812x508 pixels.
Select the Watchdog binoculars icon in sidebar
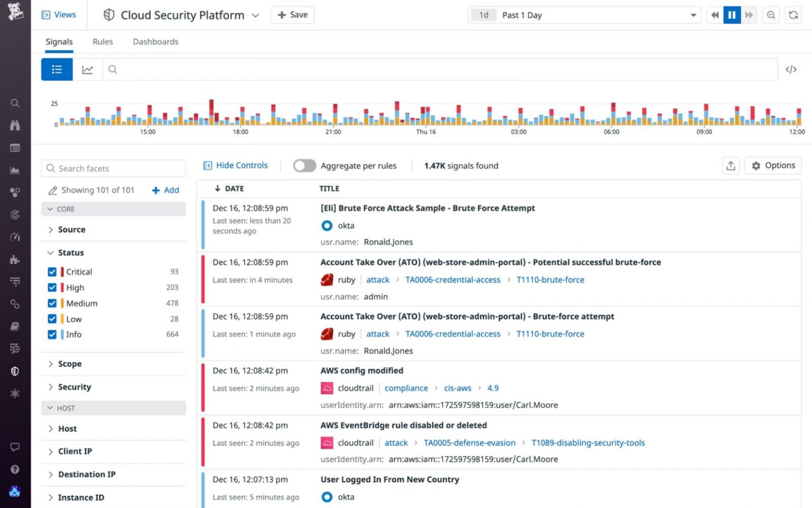coord(15,125)
